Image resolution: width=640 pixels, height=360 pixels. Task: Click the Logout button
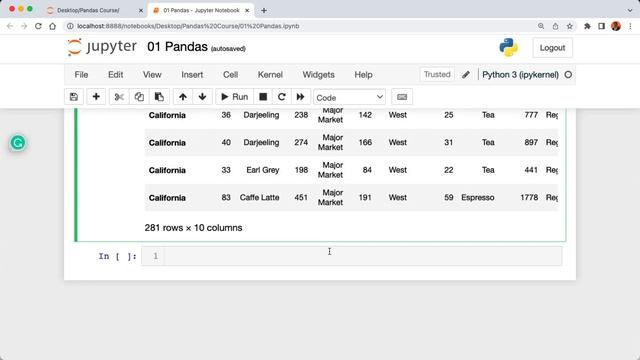click(552, 48)
